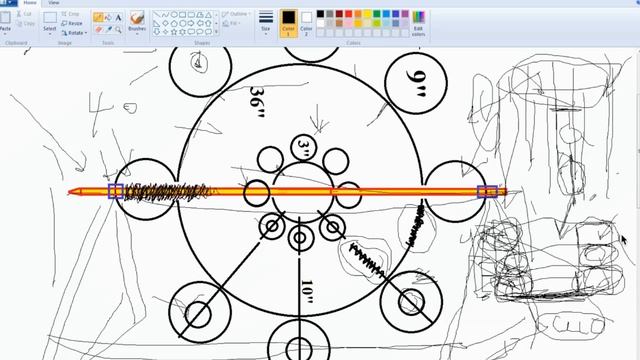This screenshot has width=640, height=360.
Task: Open the Paint file menu button
Action: coord(9,2)
